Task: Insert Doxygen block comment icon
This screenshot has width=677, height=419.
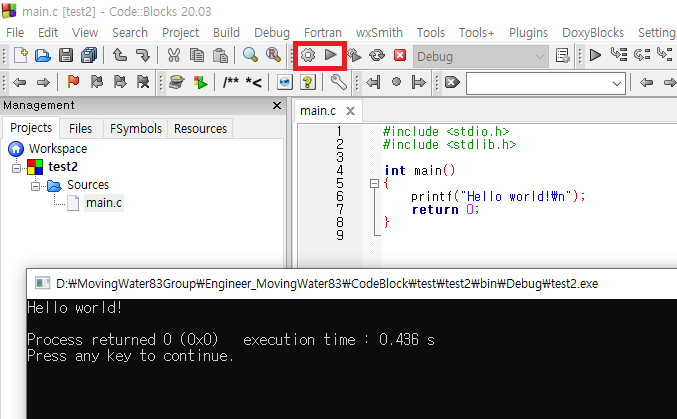Action: click(231, 82)
